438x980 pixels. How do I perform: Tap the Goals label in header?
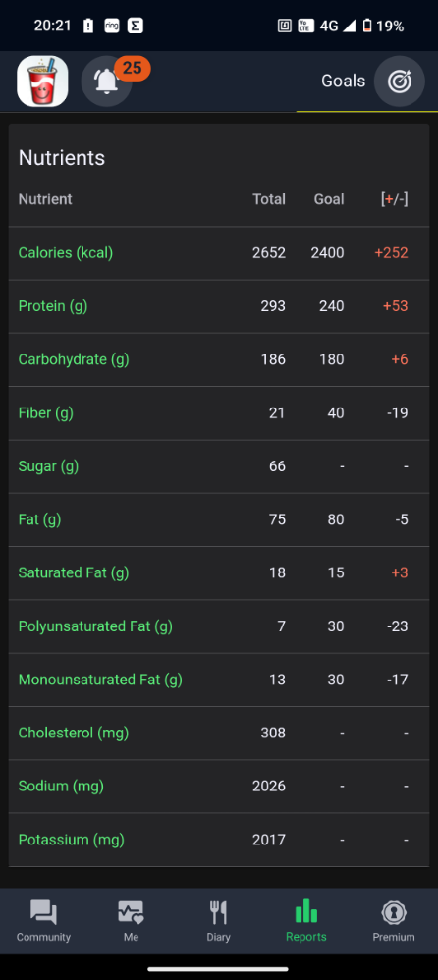[343, 82]
